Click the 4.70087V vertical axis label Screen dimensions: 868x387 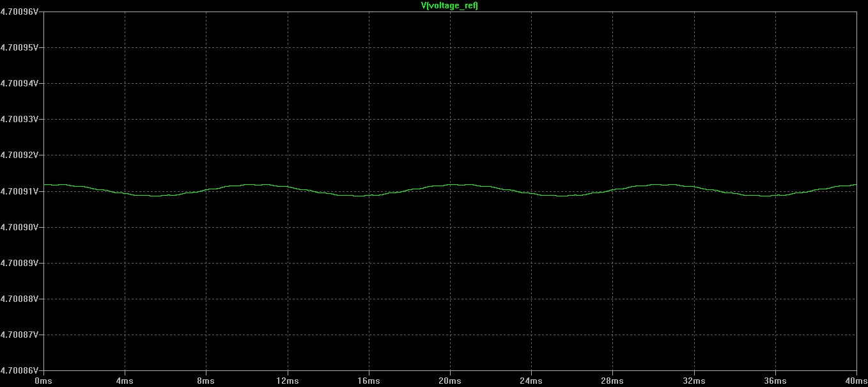19,335
